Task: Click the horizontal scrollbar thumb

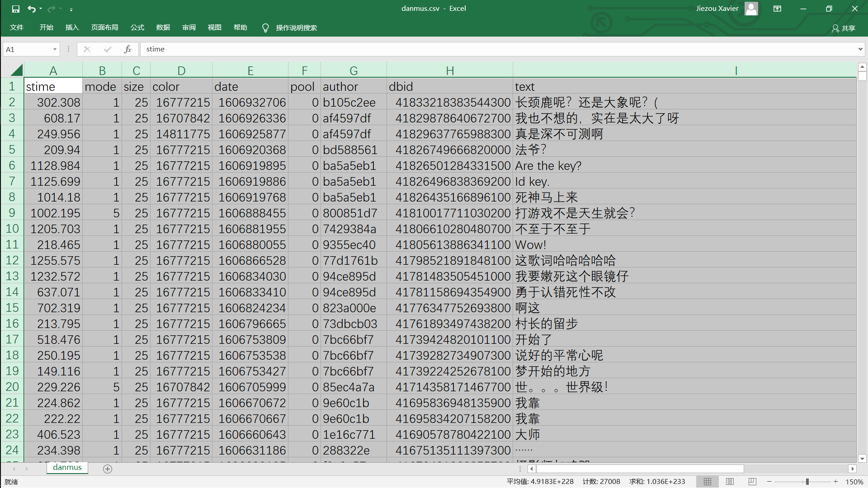Action: (640, 469)
